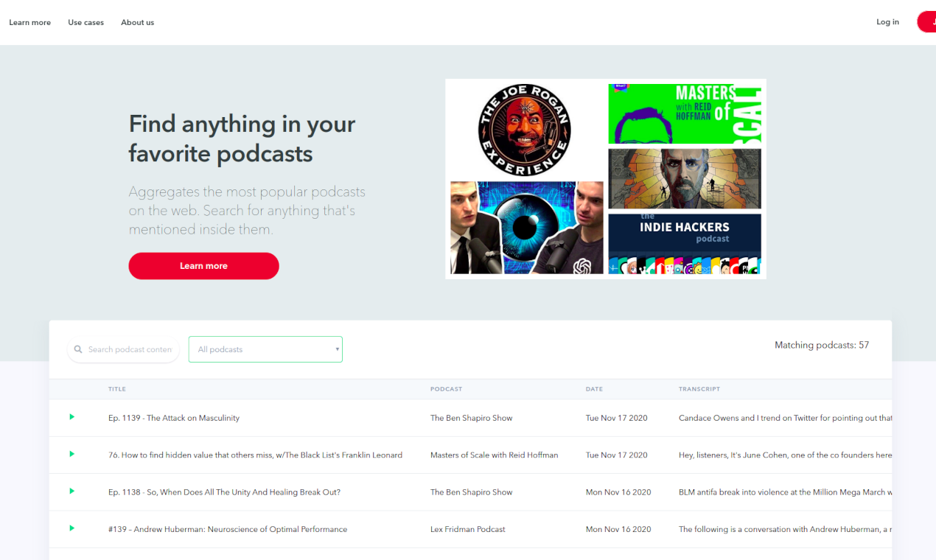Play the Andrew Huberman episode
The width and height of the screenshot is (936, 560).
[x=71, y=528]
